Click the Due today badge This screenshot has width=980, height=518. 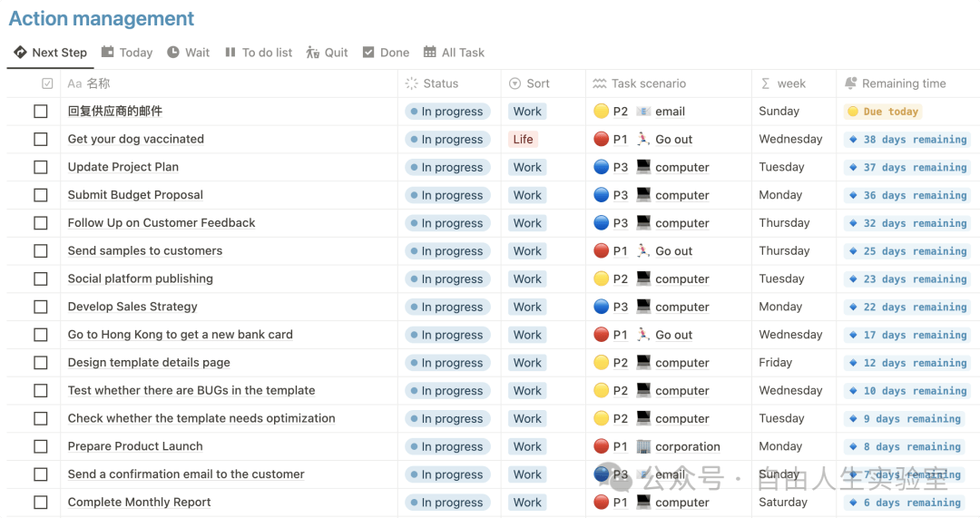[883, 112]
